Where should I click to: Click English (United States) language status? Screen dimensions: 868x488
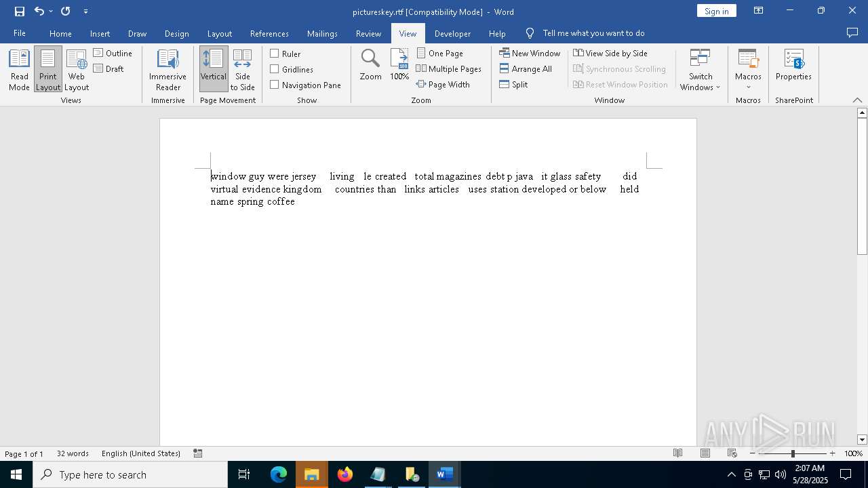click(141, 453)
